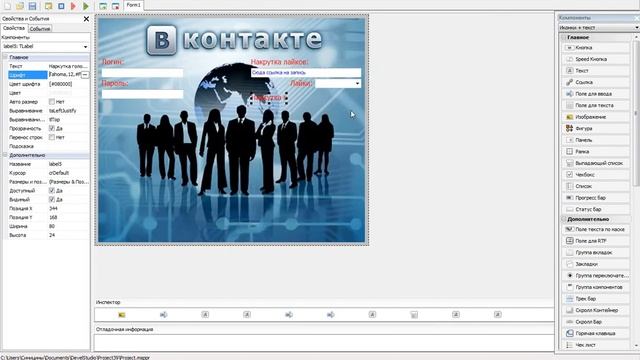Toggle the Видимый checkbox
The image size is (640, 360).
(x=52, y=200)
